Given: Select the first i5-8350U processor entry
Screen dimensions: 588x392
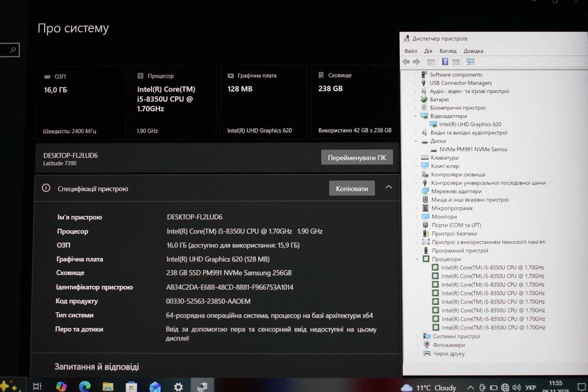Looking at the screenshot, I should tap(492, 267).
